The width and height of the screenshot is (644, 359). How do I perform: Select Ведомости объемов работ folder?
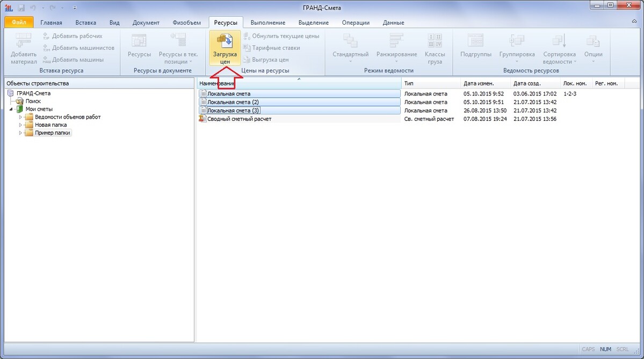coord(68,117)
